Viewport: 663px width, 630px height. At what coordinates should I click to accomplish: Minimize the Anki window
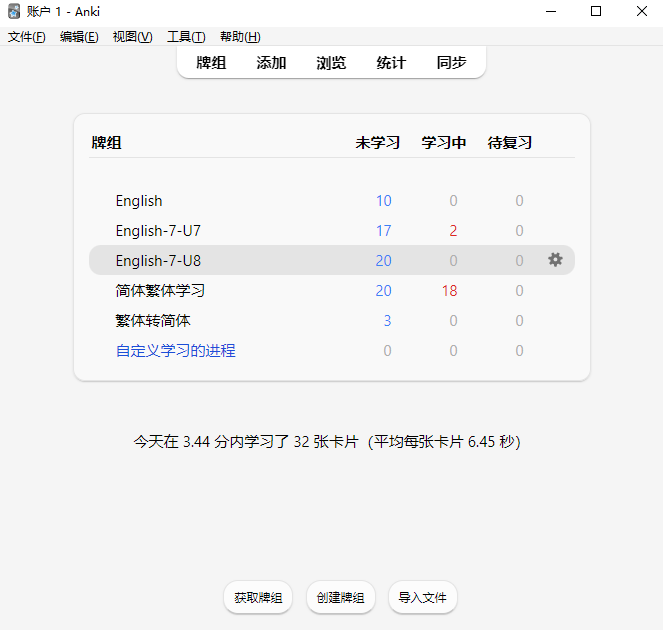(x=551, y=11)
